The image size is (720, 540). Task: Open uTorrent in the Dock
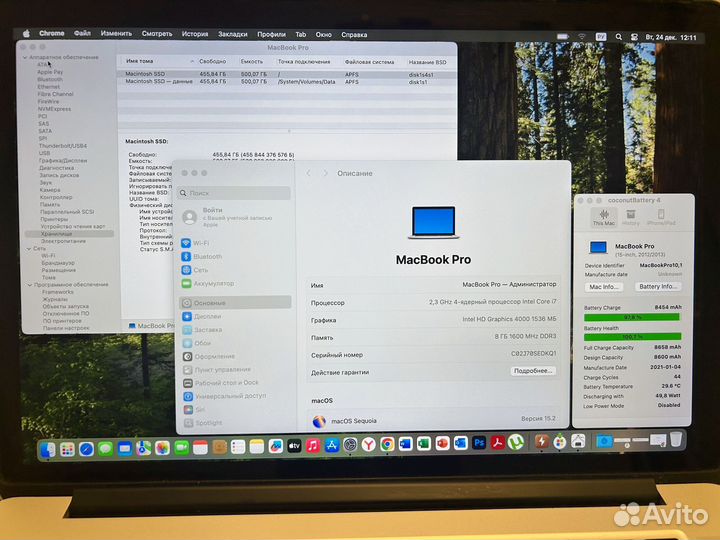[x=516, y=442]
